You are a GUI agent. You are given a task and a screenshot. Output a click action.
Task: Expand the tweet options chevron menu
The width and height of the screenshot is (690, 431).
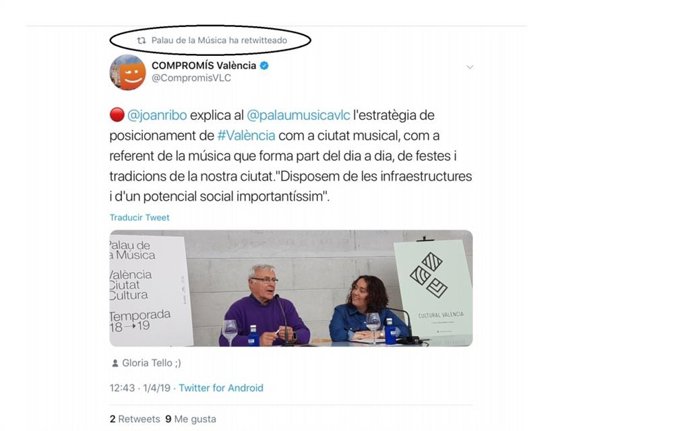[x=470, y=67]
